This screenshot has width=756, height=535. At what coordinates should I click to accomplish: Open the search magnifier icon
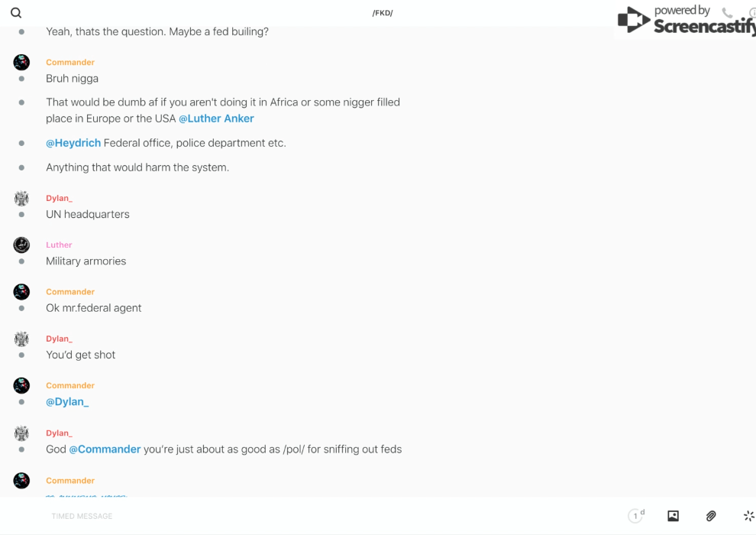(16, 13)
